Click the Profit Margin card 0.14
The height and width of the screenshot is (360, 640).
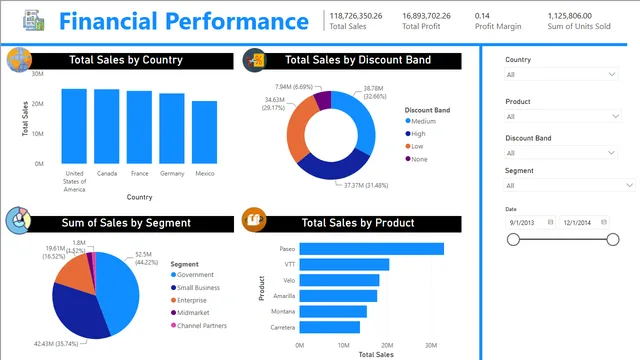498,21
